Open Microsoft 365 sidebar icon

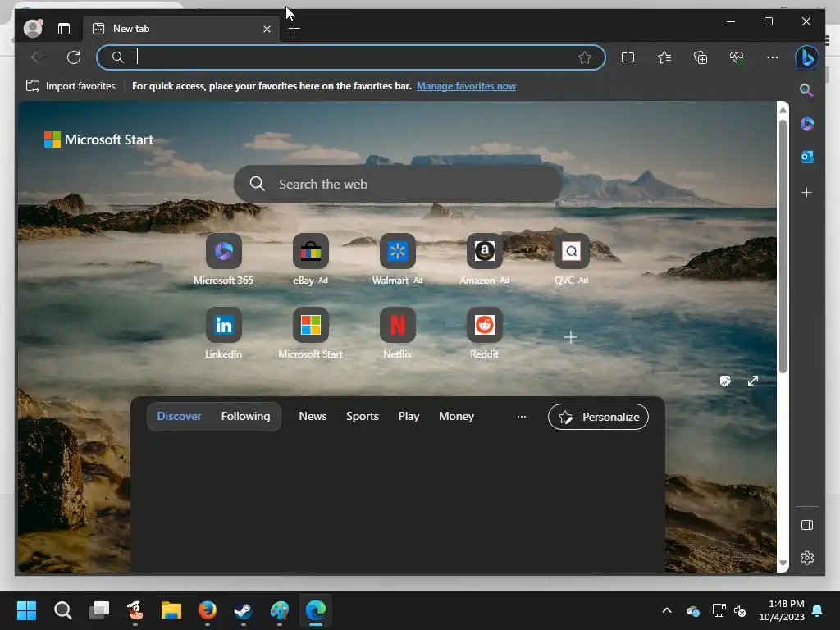[807, 124]
